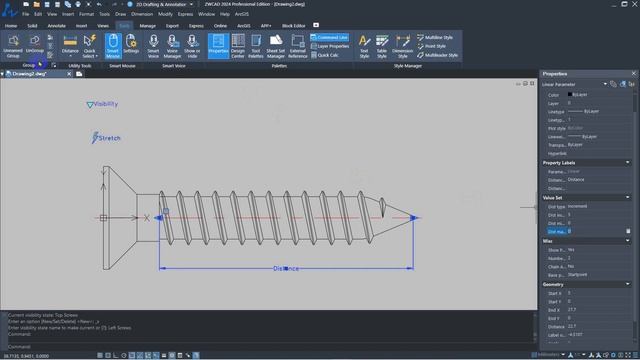Switch to the Home ribbon tab
The image size is (640, 360).
[x=11, y=26]
